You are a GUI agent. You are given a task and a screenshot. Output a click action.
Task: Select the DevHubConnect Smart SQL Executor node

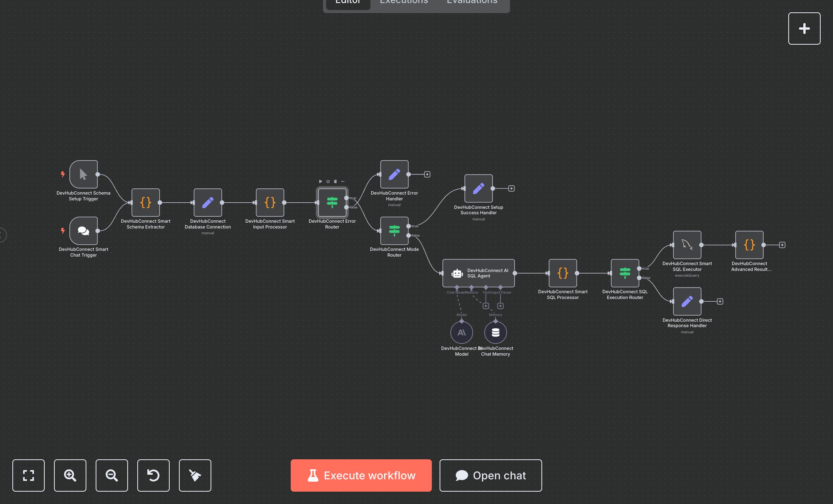687,245
